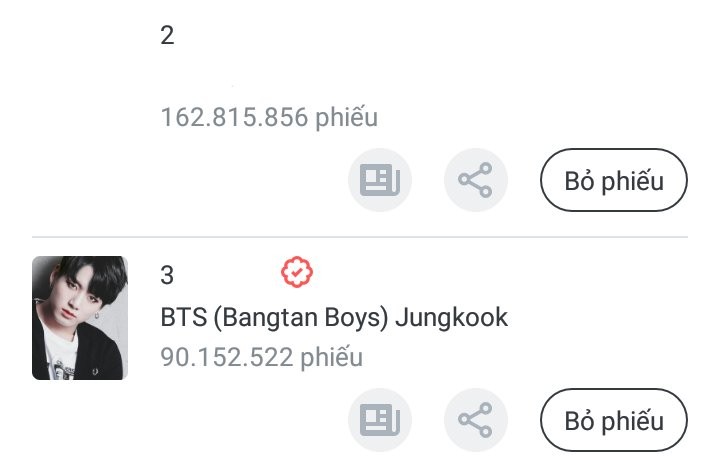
Task: View articles via newspaper icon under 90.152.522 phiếu
Action: [x=380, y=419]
